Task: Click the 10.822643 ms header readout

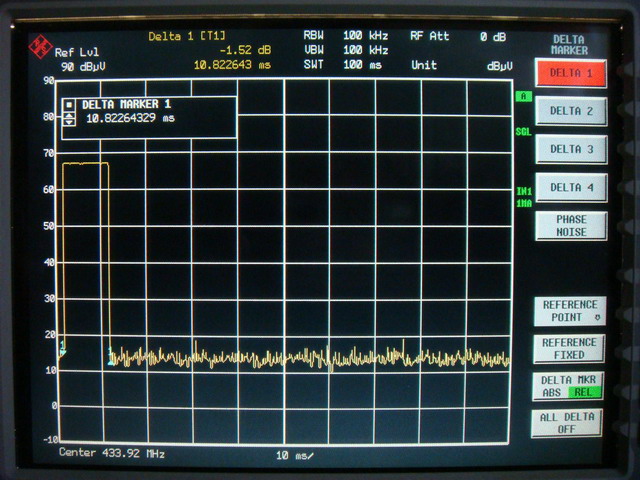Action: point(232,65)
